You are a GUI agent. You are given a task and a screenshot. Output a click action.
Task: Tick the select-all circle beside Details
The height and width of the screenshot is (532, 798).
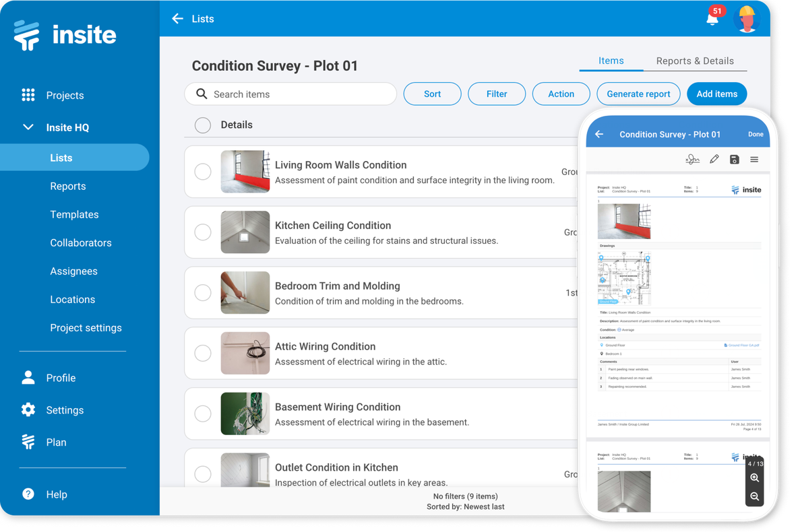coord(202,125)
